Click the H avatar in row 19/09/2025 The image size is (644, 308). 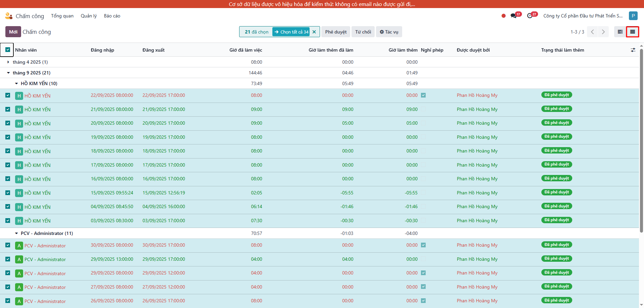[x=19, y=137]
